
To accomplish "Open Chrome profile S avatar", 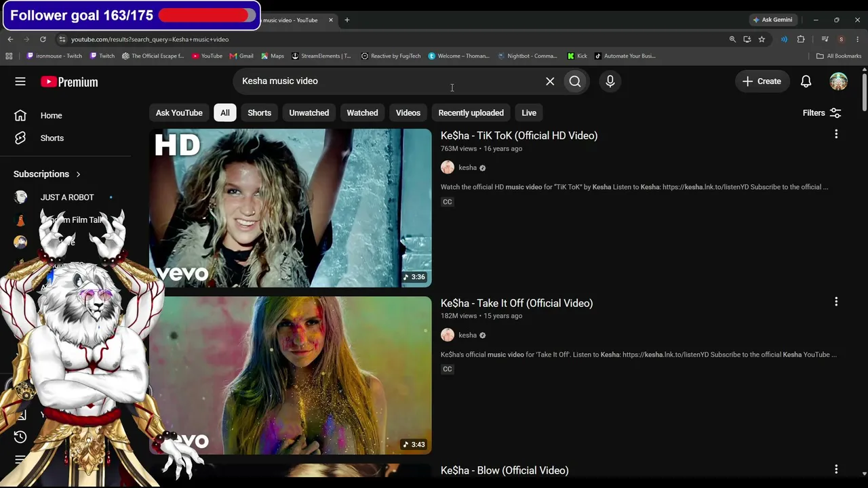I will pos(841,39).
